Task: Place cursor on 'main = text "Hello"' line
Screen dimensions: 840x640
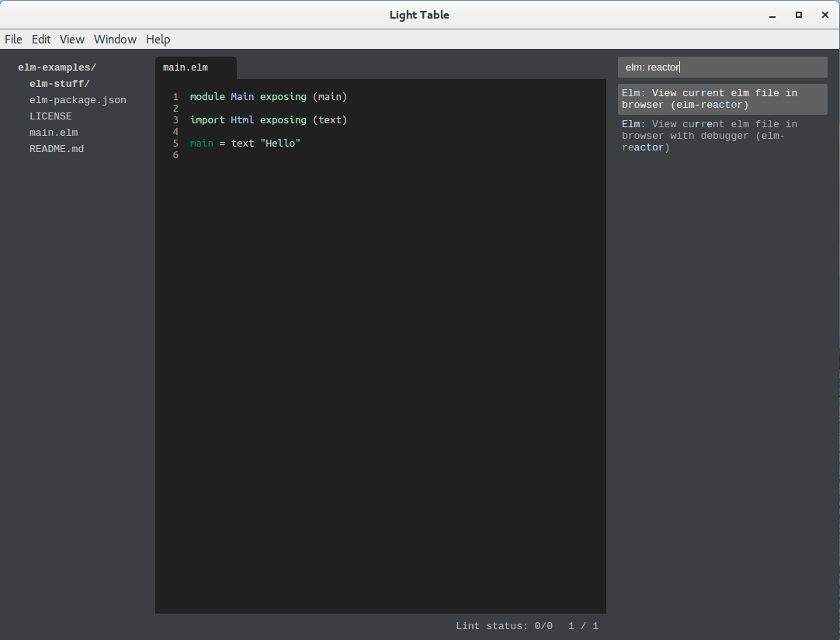Action: (x=245, y=144)
